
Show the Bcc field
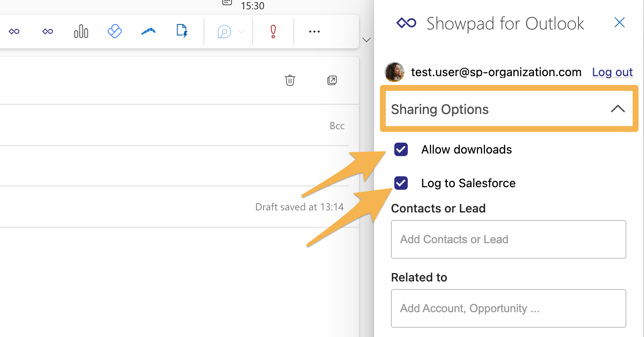[337, 126]
